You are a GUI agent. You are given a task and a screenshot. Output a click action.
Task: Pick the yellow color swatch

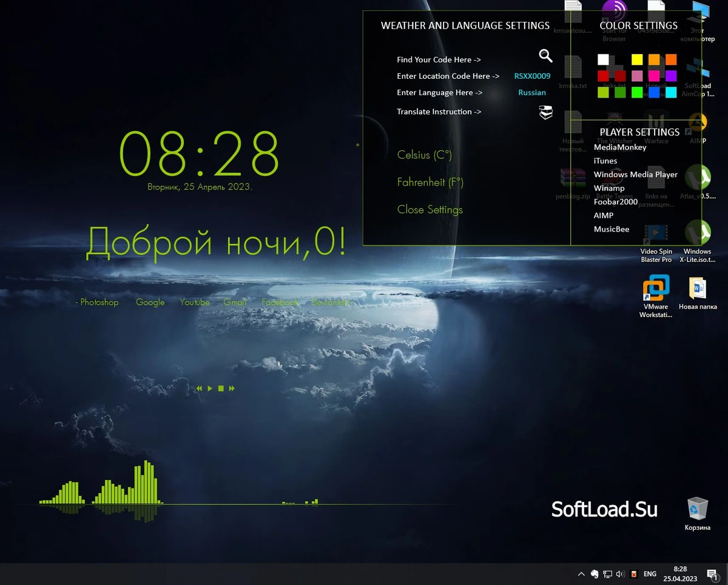pyautogui.click(x=637, y=59)
